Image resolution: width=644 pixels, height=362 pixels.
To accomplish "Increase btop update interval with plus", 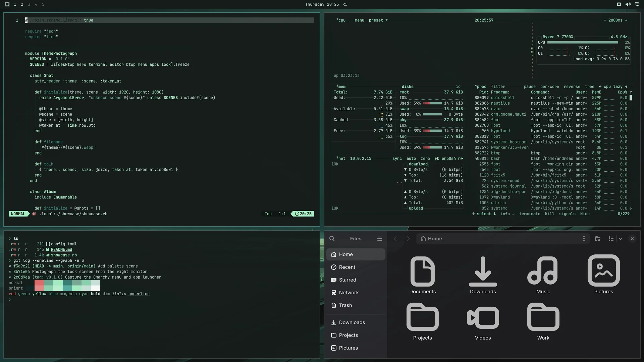I will click(626, 20).
